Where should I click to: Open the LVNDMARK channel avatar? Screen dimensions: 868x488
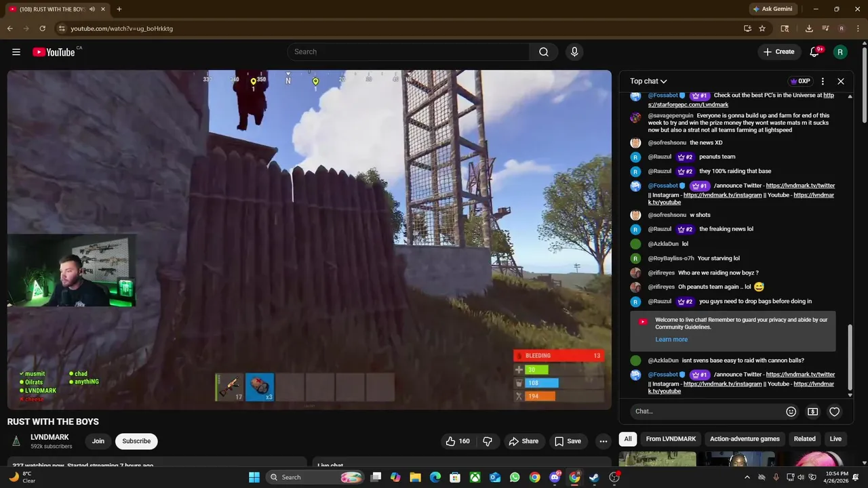[x=16, y=441]
